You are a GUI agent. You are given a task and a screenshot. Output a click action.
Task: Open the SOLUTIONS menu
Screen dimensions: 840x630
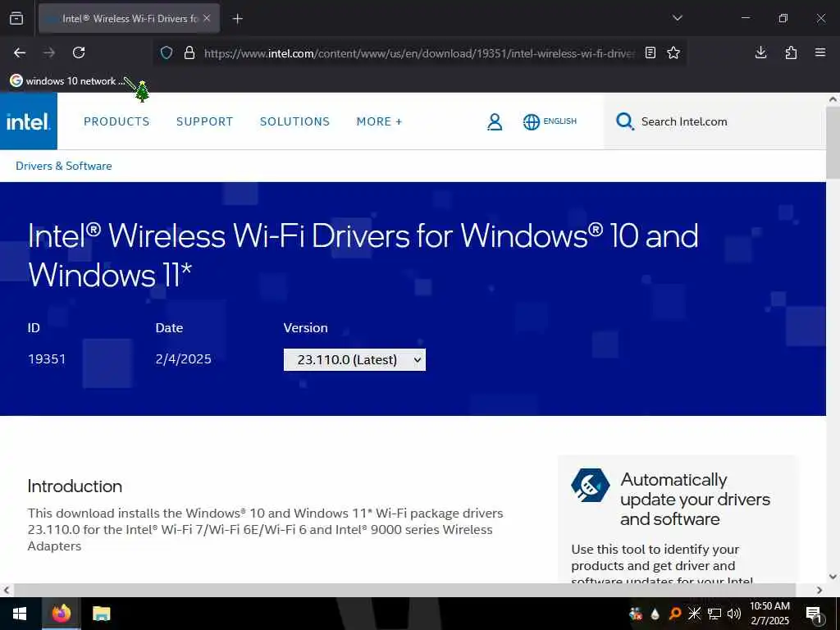(x=294, y=121)
